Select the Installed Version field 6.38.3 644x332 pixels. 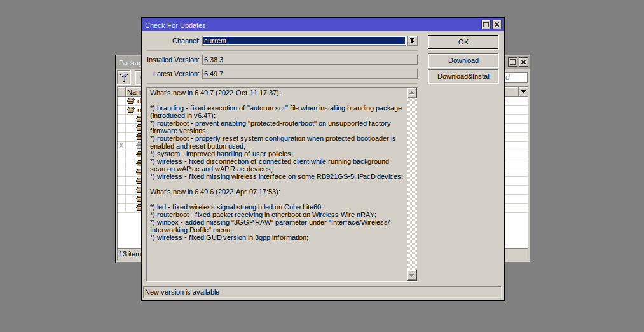[x=310, y=60]
